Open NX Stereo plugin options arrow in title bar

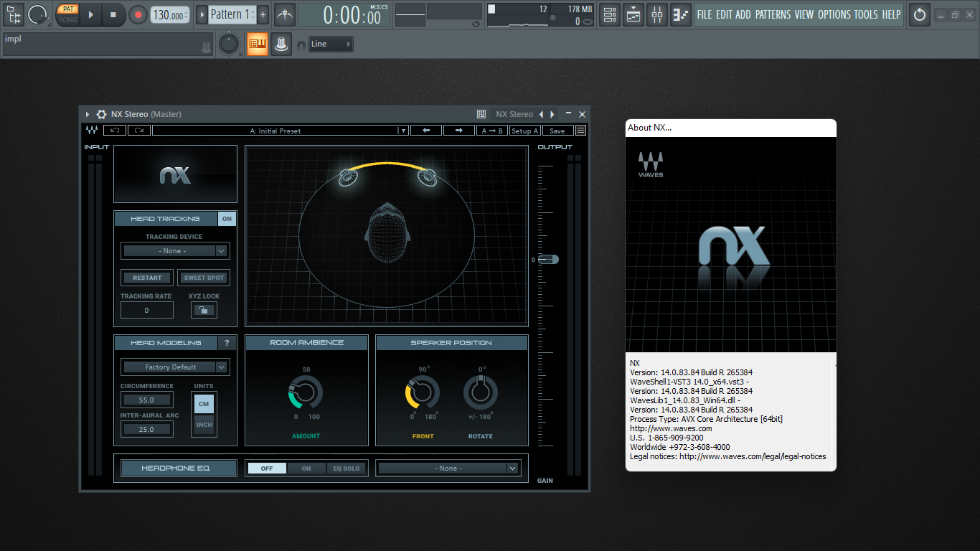point(88,114)
